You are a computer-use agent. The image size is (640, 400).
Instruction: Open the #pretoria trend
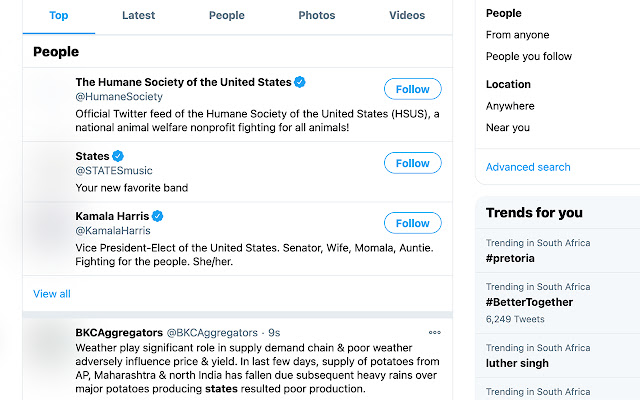point(510,258)
